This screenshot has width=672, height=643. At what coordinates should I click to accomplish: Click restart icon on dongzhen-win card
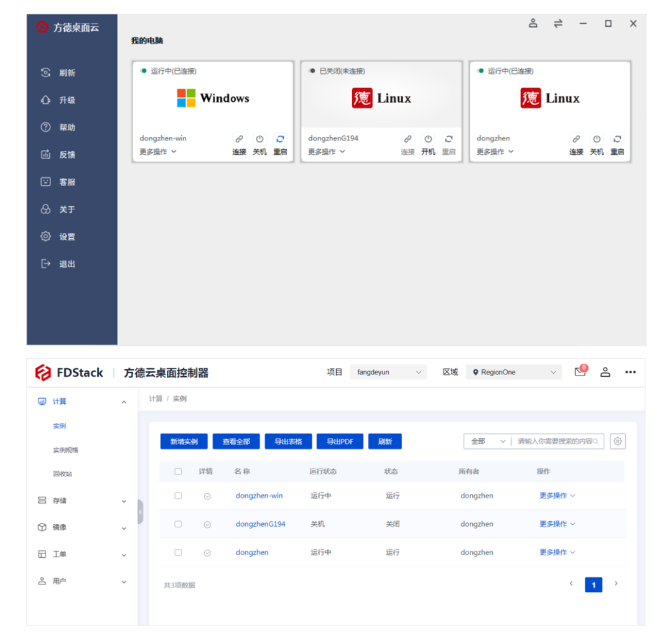tap(280, 139)
